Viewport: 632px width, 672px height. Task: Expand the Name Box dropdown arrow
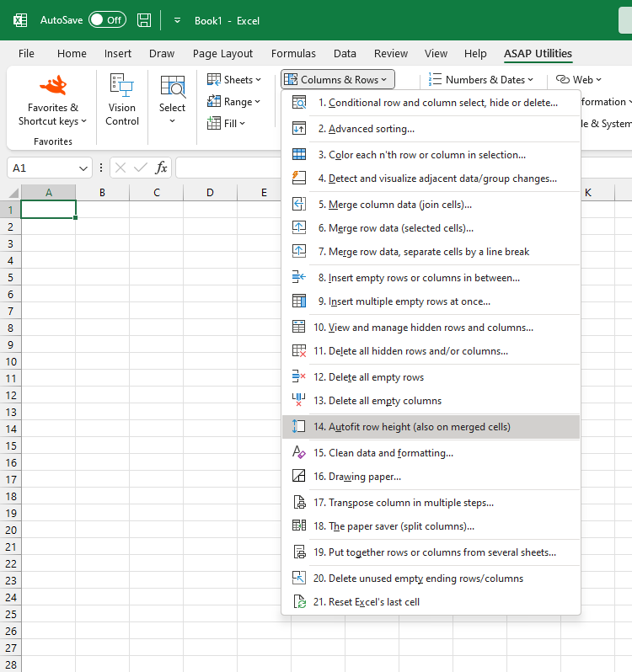click(x=83, y=168)
